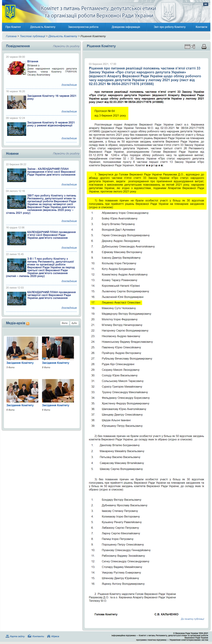
Task: Open докладніше under the Вітання item
Action: [x=69, y=85]
